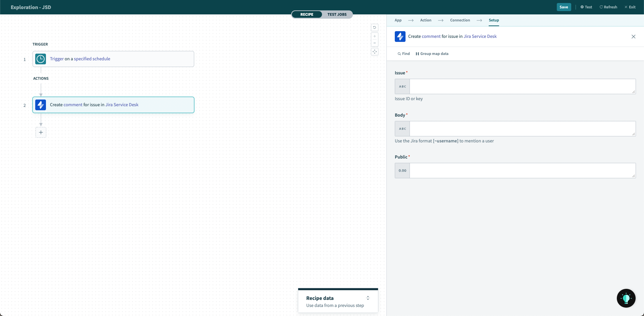644x316 pixels.
Task: Click the ABC data type selector on Issue field
Action: 402,86
